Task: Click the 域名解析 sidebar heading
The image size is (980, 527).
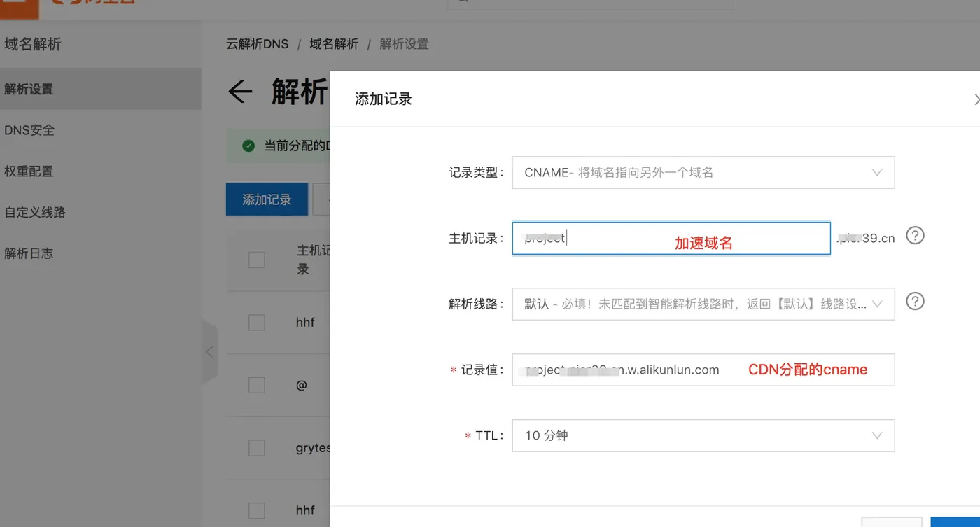Action: point(33,44)
